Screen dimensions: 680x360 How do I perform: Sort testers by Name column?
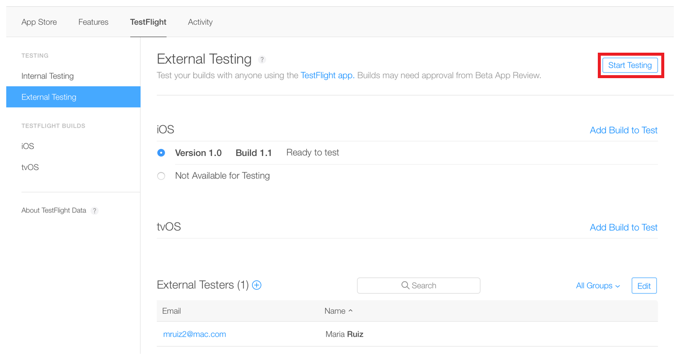(338, 311)
